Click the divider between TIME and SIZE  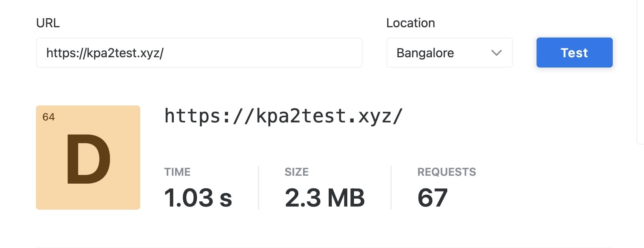(x=258, y=188)
